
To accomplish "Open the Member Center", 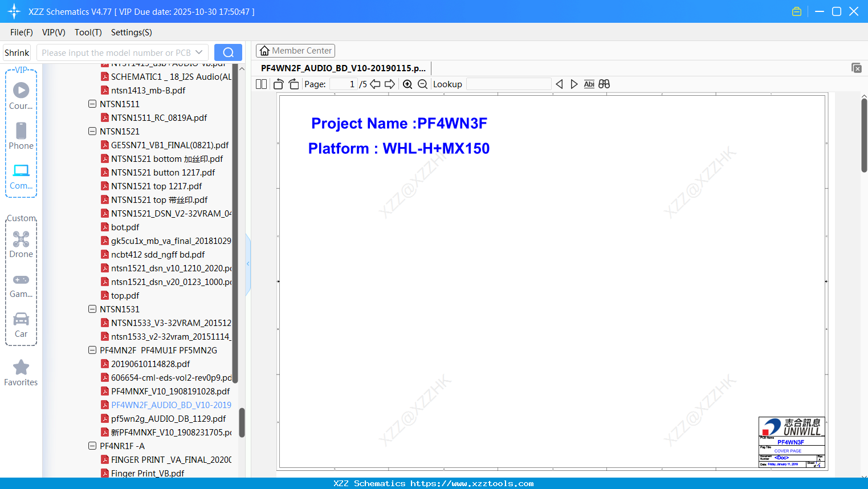I will tap(296, 51).
